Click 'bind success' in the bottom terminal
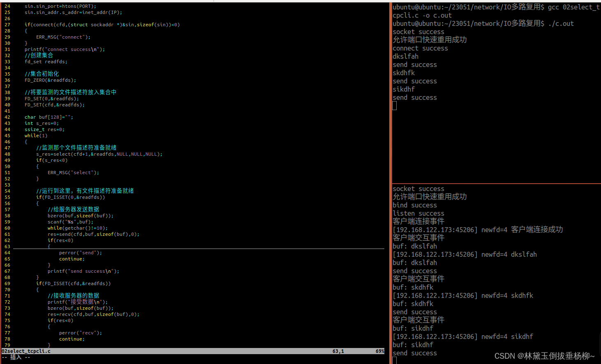 415,205
